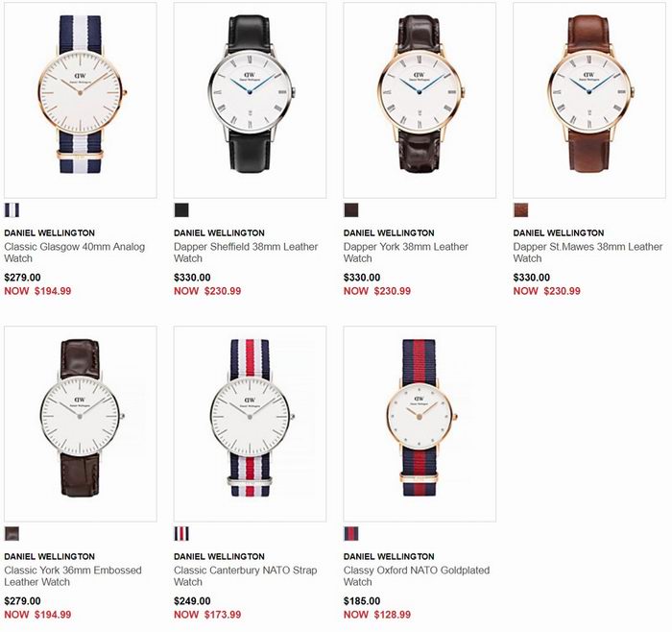Click Classic Glasgow 40mm Analog Watch title
The height and width of the screenshot is (632, 672).
(75, 253)
